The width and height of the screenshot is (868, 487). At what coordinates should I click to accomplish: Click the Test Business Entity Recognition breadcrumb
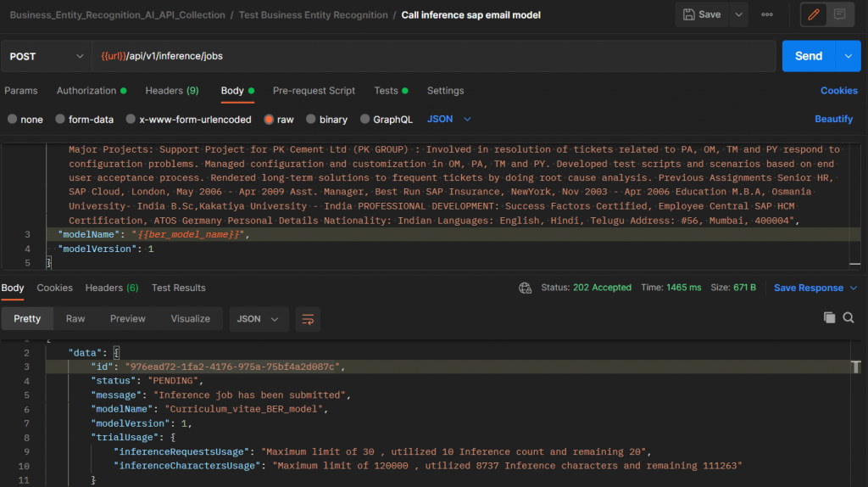pyautogui.click(x=314, y=15)
